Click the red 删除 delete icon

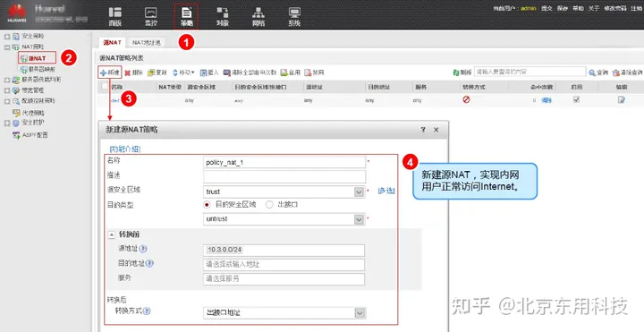point(127,72)
